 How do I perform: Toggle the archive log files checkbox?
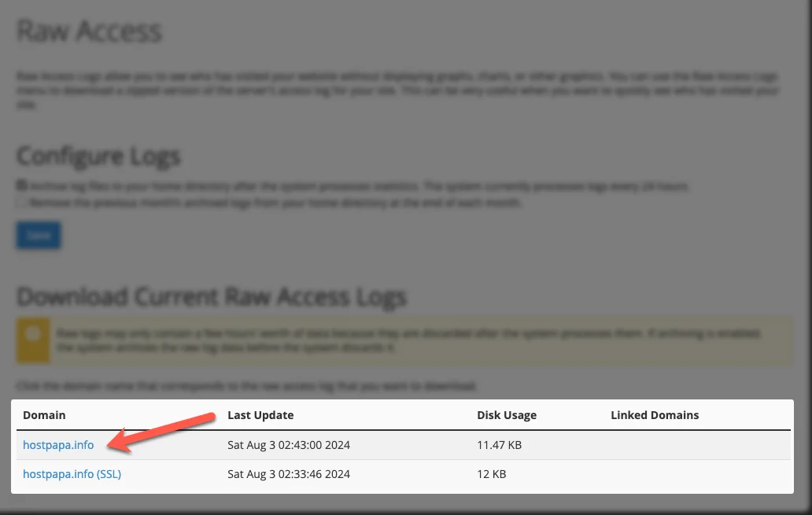[21, 186]
